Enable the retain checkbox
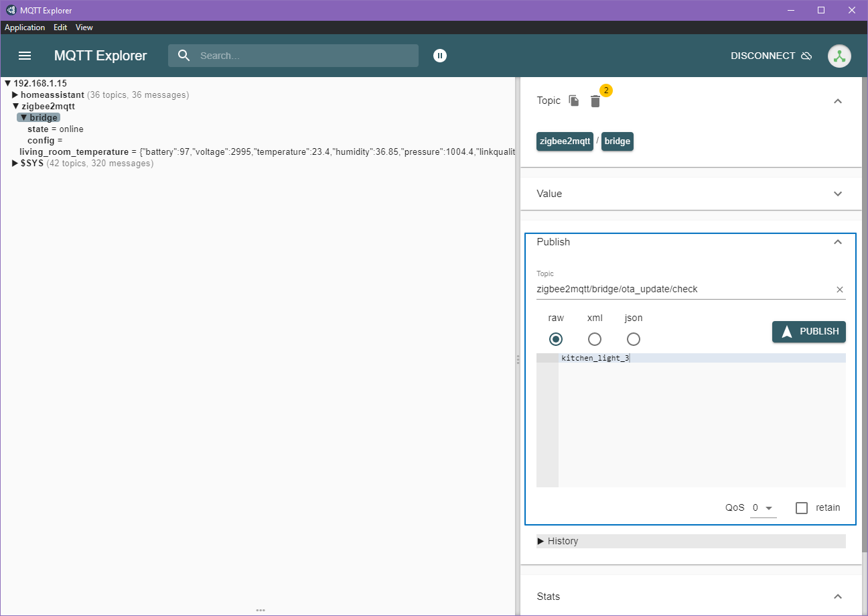The width and height of the screenshot is (868, 616). point(802,507)
